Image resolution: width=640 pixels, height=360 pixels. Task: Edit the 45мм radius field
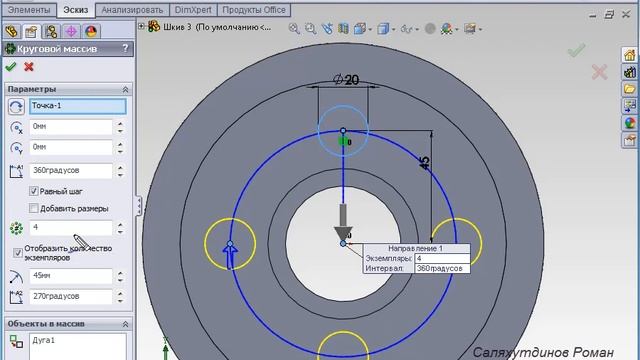tap(71, 276)
